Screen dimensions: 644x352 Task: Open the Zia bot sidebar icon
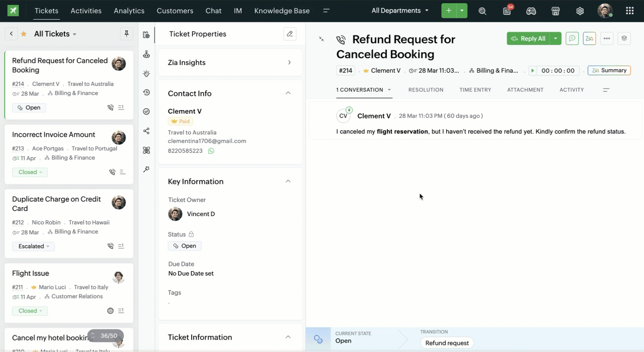pos(146,54)
